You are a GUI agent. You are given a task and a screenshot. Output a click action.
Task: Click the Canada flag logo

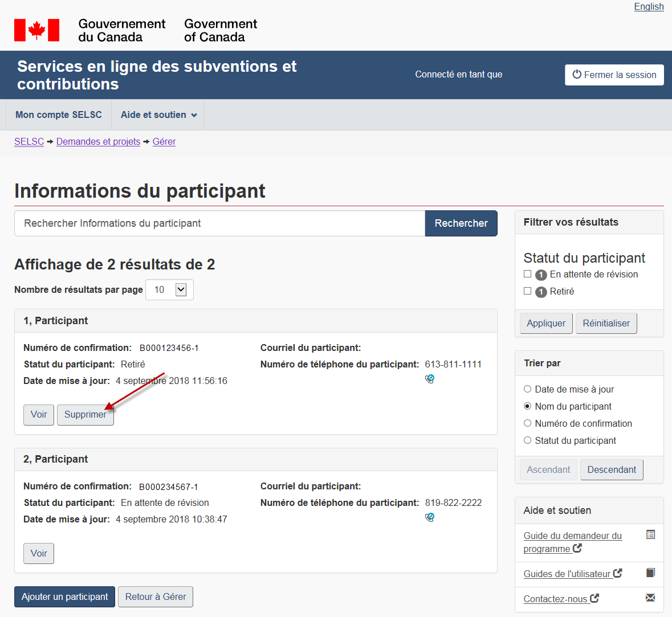coord(36,30)
